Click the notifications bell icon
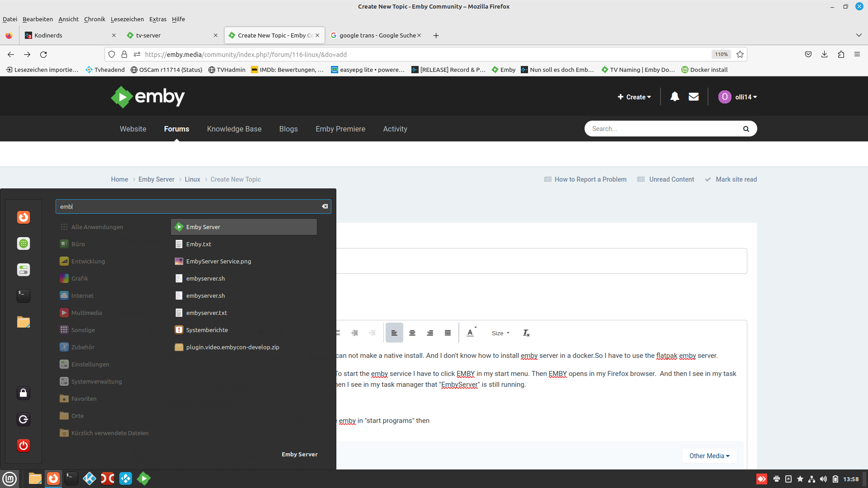Screen dimensions: 868x488 [x=675, y=97]
